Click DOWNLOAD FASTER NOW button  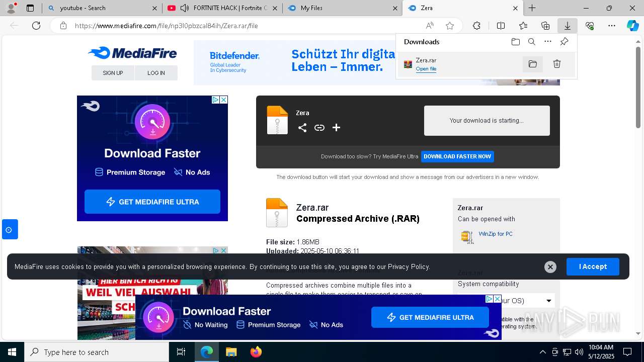coord(457,156)
